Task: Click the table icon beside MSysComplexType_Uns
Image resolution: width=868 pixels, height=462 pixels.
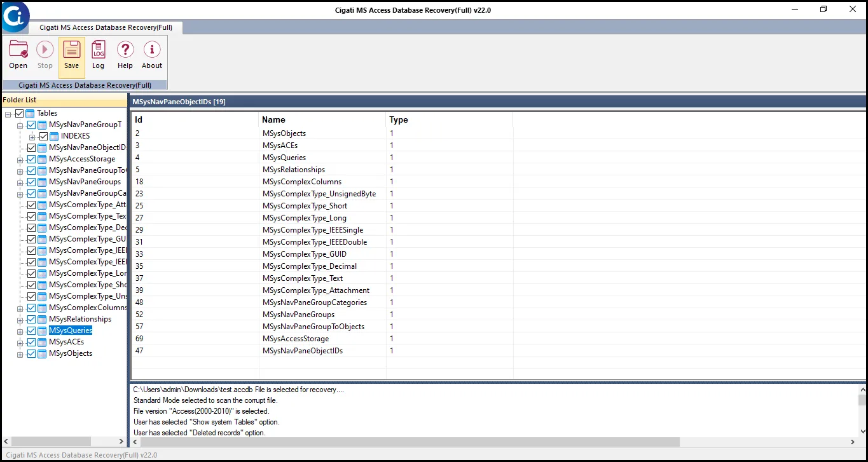Action: (42, 296)
